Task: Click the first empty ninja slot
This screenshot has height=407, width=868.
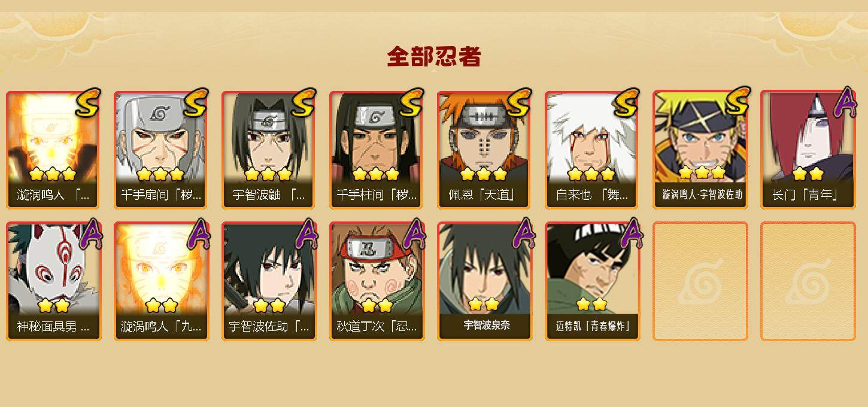Action: [x=700, y=281]
